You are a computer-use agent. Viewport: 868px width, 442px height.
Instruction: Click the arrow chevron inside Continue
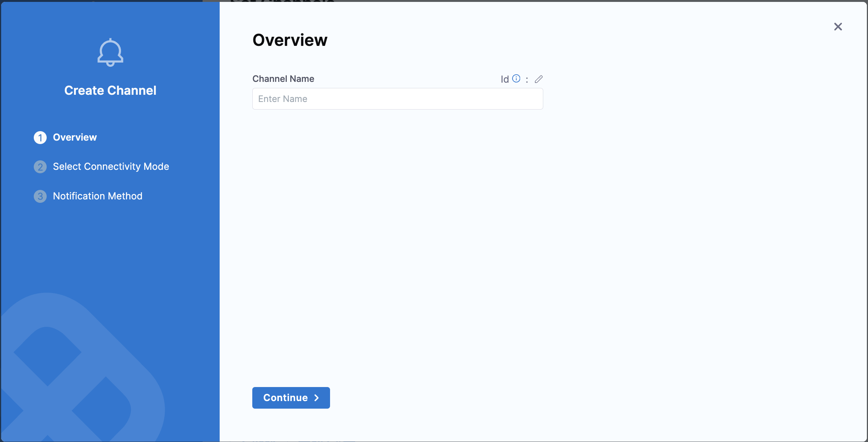316,398
